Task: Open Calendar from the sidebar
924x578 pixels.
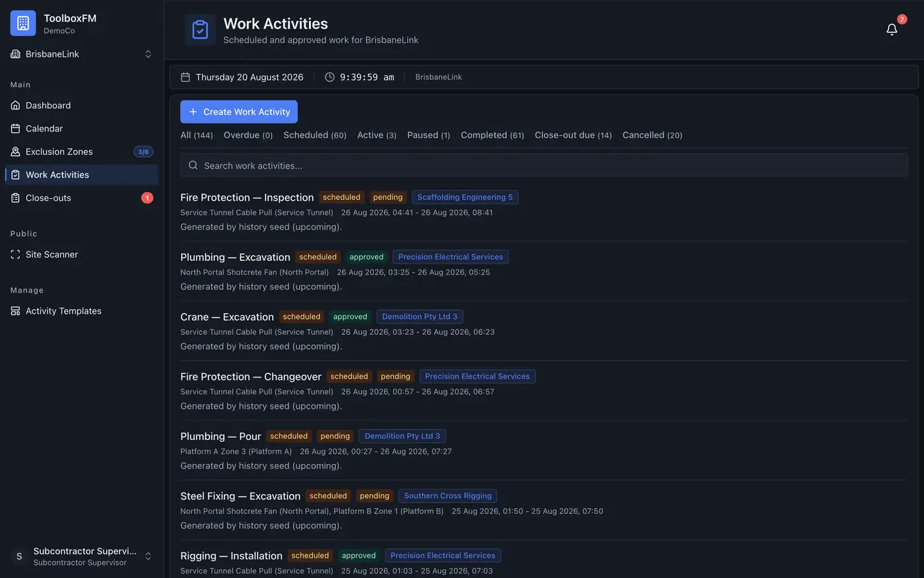Action: pyautogui.click(x=82, y=128)
